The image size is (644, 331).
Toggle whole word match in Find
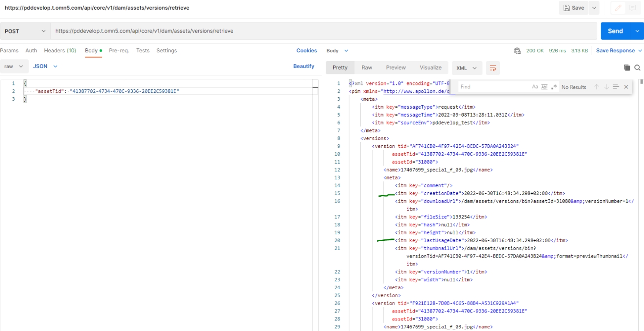point(544,87)
